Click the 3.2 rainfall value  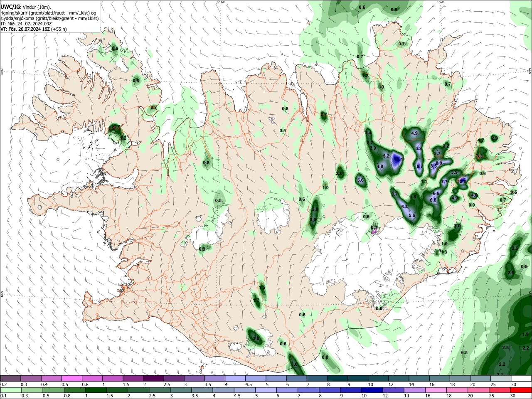tap(446, 146)
